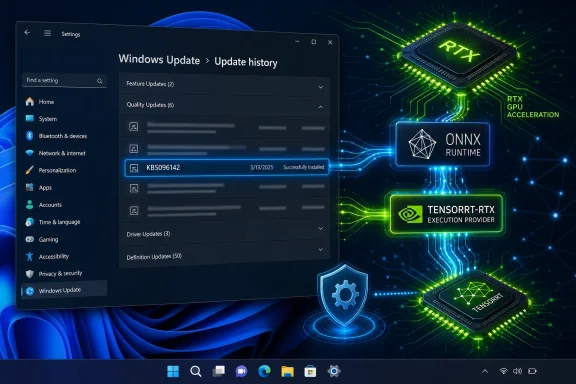Select the KB5096142 update row

pos(227,168)
